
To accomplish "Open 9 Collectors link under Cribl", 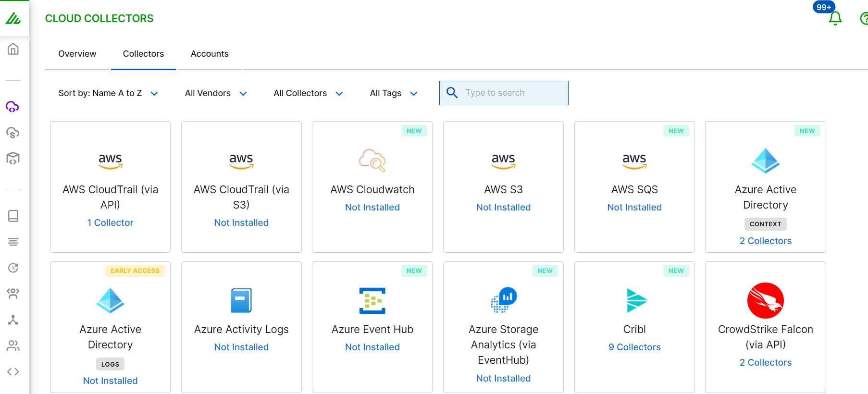I will click(634, 347).
